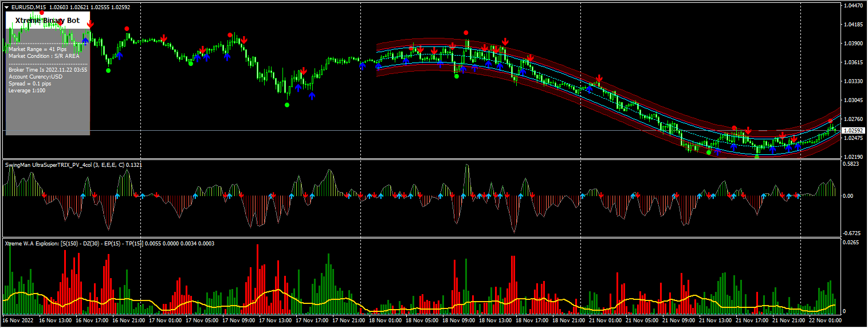The height and width of the screenshot is (328, 868).
Task: Click the Spread = 0.1 pips line
Action: point(30,84)
